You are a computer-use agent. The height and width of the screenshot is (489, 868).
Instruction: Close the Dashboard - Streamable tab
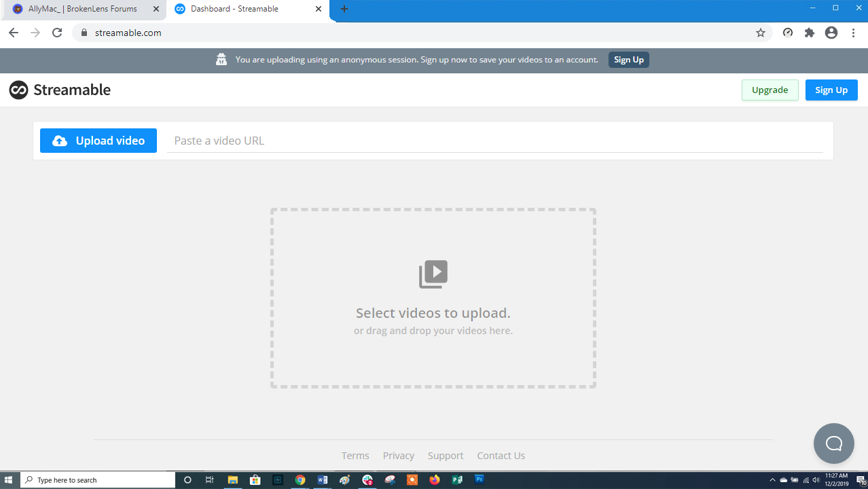[319, 9]
